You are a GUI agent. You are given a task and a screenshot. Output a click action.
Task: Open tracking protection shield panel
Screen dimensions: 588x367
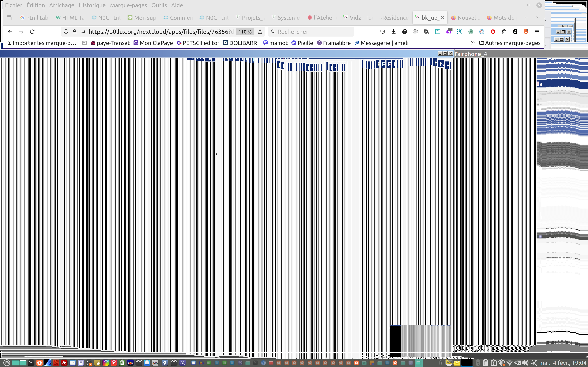(x=66, y=32)
